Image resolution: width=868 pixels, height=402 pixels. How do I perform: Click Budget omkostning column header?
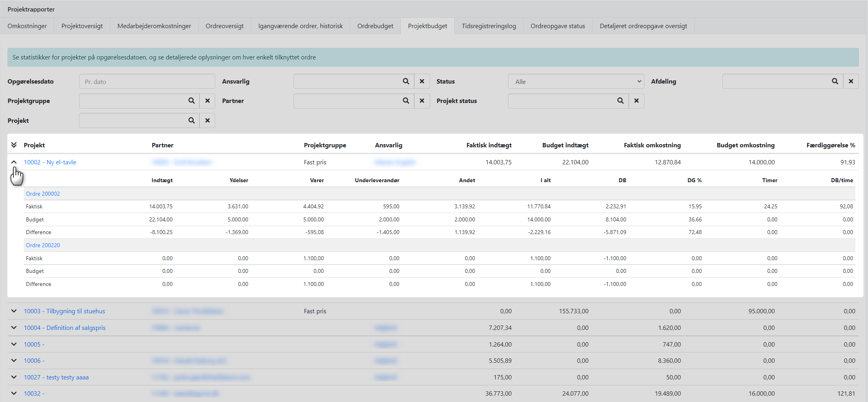tap(746, 145)
